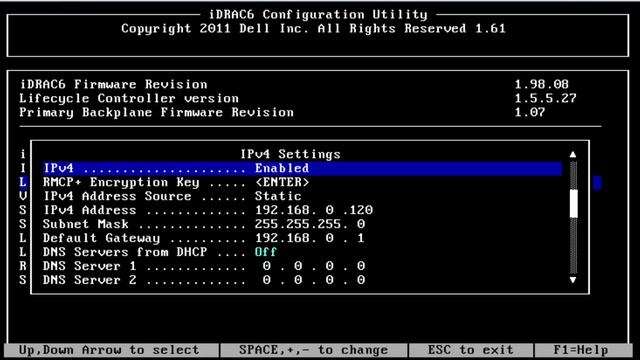This screenshot has width=640, height=360.
Task: Edit DNS Server 2 address field
Action: [x=313, y=280]
